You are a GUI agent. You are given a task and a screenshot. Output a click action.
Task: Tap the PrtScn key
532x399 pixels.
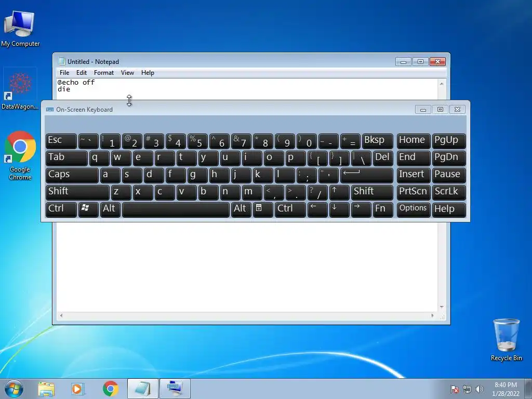coord(414,192)
